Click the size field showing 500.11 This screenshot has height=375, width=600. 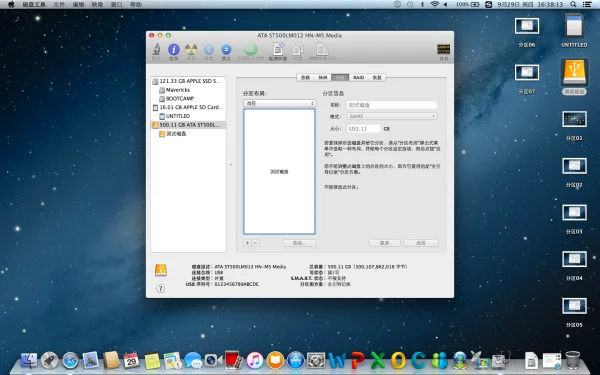[x=364, y=129]
